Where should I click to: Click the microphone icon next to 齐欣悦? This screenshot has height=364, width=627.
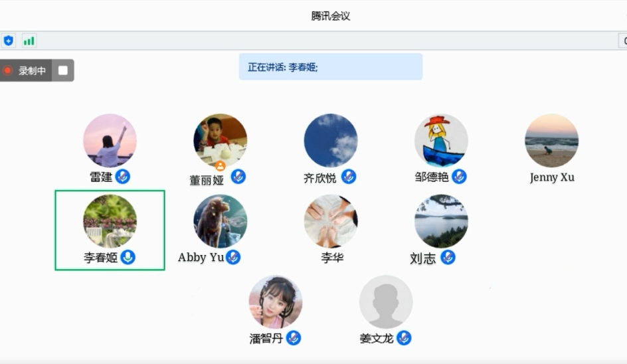pyautogui.click(x=348, y=177)
